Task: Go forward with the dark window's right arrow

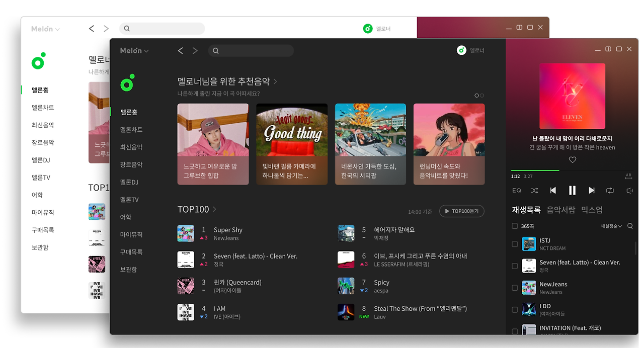Action: click(195, 51)
